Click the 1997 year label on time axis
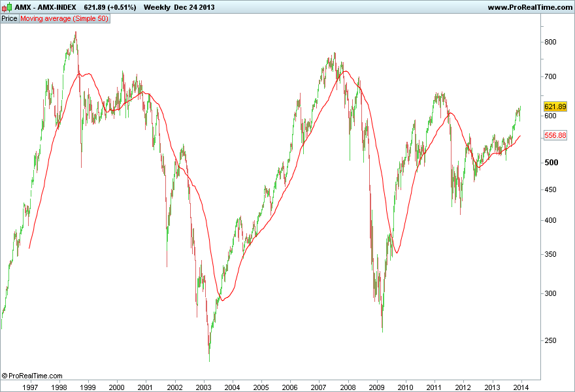575x392 pixels. (x=30, y=387)
